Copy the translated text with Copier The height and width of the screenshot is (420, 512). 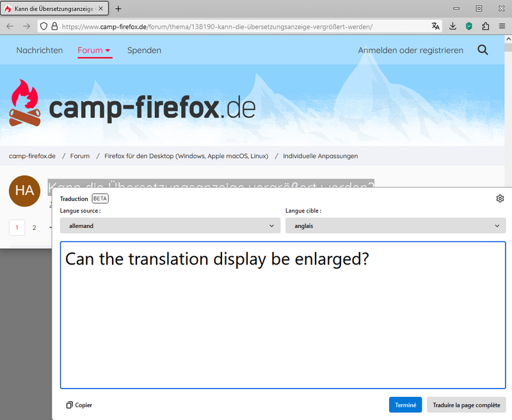(x=79, y=405)
